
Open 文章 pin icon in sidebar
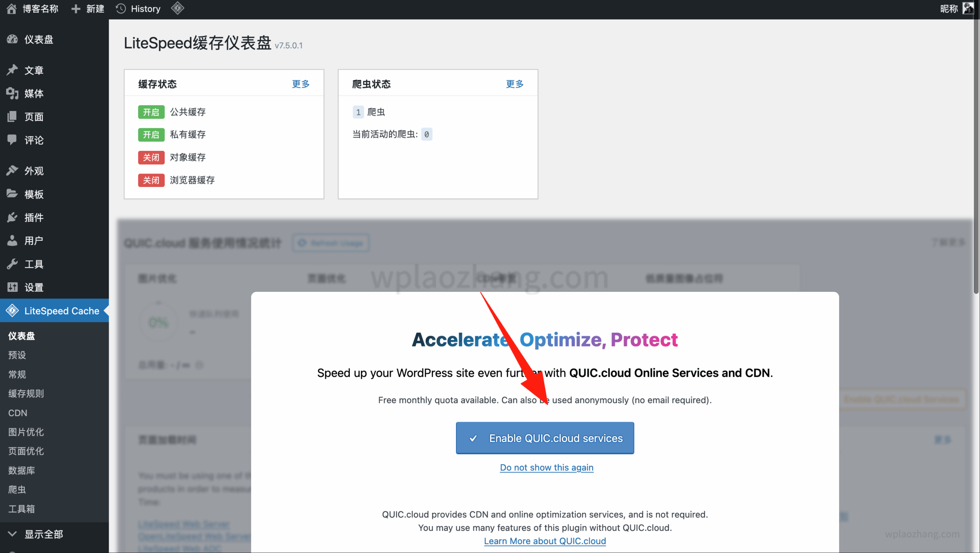pyautogui.click(x=12, y=70)
